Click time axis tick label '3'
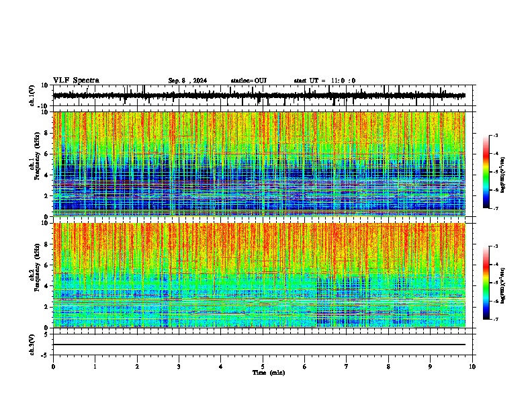532x411 pixels. point(179,367)
